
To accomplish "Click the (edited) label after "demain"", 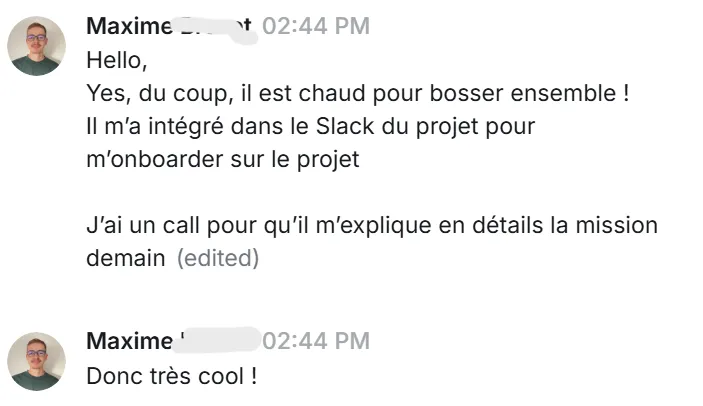I will pos(218,258).
